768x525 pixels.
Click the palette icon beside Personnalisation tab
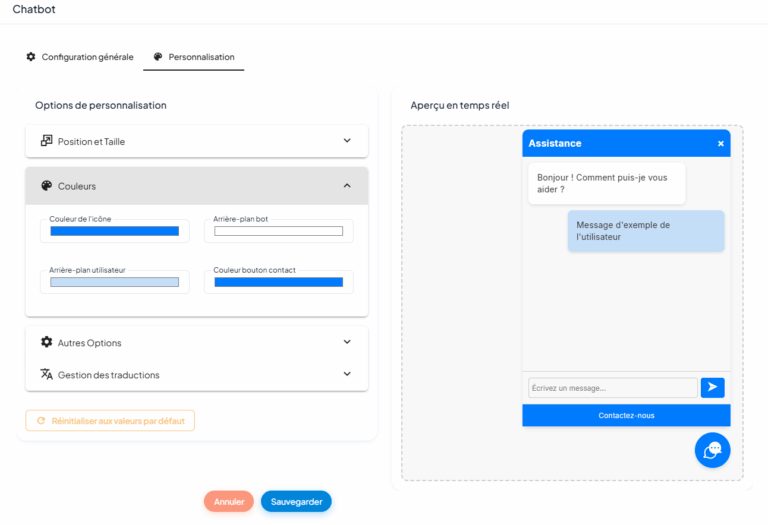[x=158, y=57]
